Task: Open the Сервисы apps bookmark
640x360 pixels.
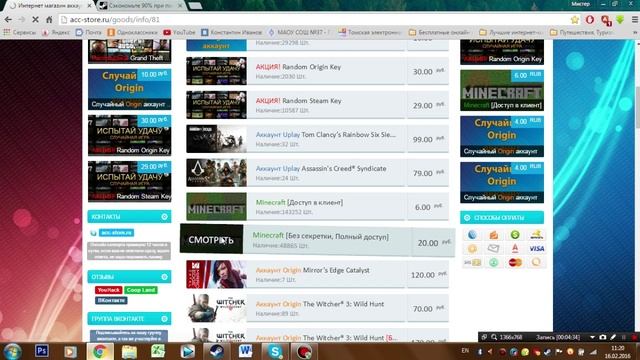Action: coord(20,32)
